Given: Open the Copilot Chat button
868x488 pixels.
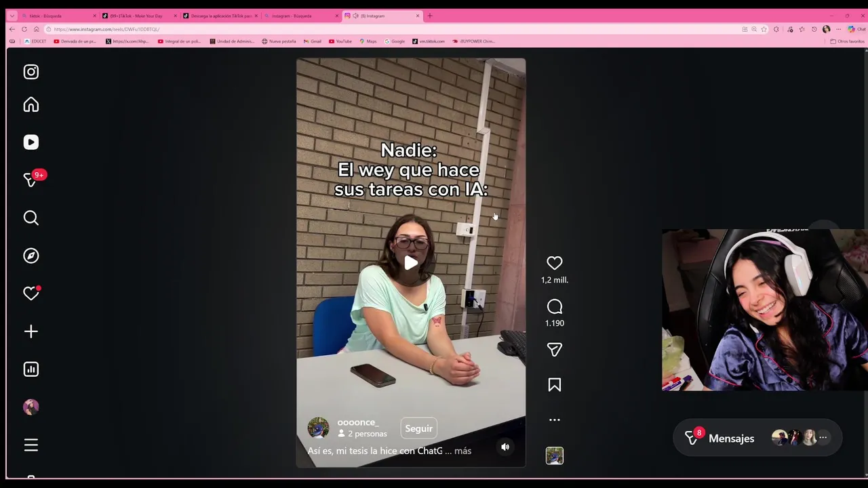Looking at the screenshot, I should [x=855, y=29].
